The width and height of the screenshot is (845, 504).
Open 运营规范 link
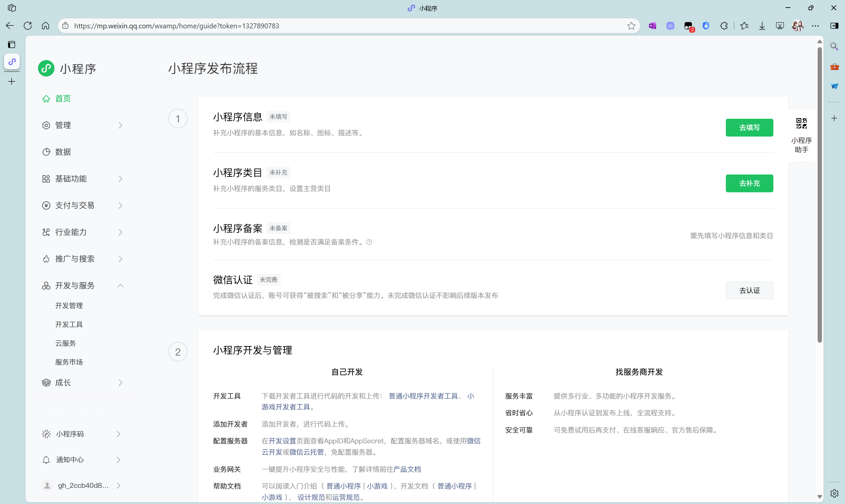pyautogui.click(x=346, y=497)
